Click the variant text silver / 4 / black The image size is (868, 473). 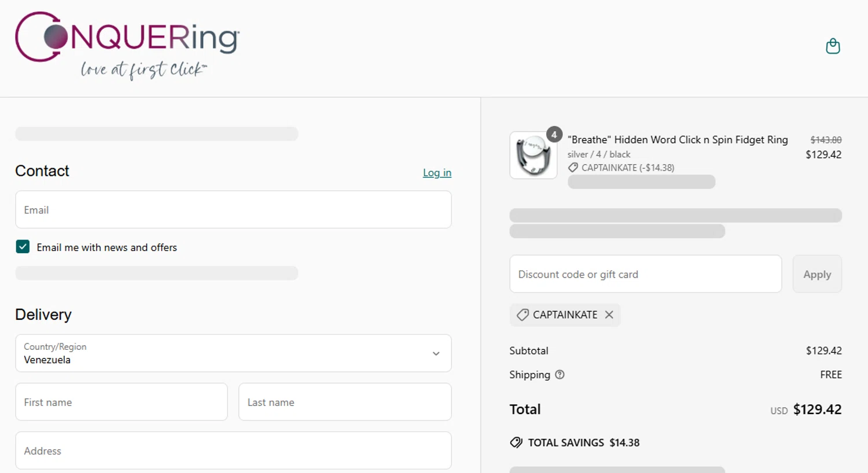click(x=599, y=154)
